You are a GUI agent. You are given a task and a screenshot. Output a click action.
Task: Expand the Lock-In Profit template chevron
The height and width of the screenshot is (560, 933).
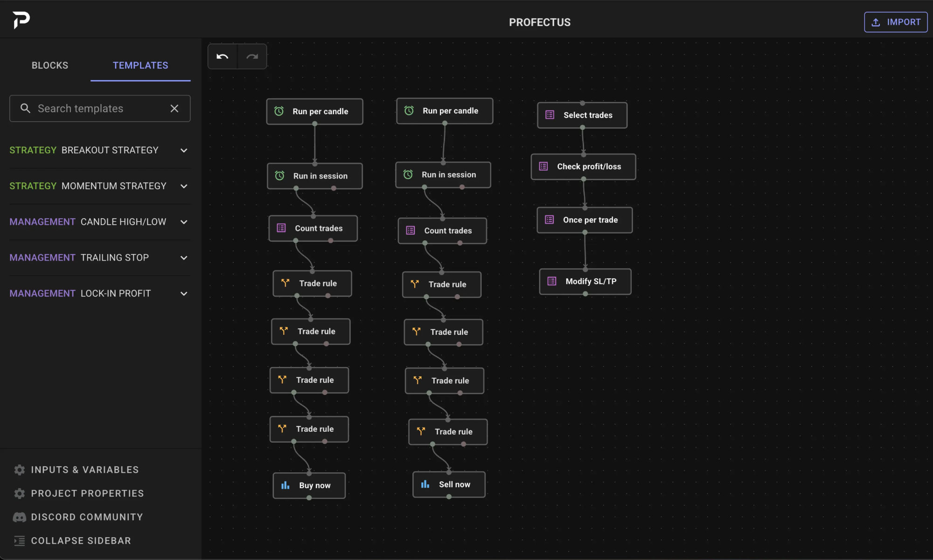(x=184, y=294)
